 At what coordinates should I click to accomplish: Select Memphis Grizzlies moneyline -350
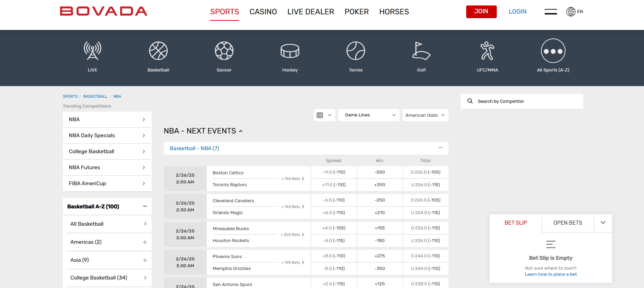pyautogui.click(x=380, y=269)
